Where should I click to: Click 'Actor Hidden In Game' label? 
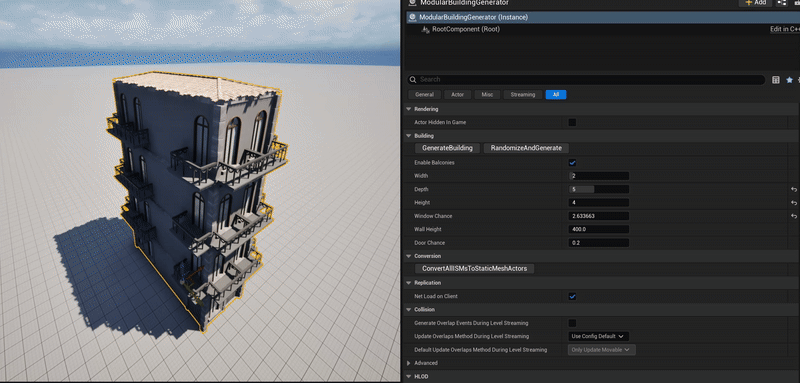pyautogui.click(x=440, y=122)
